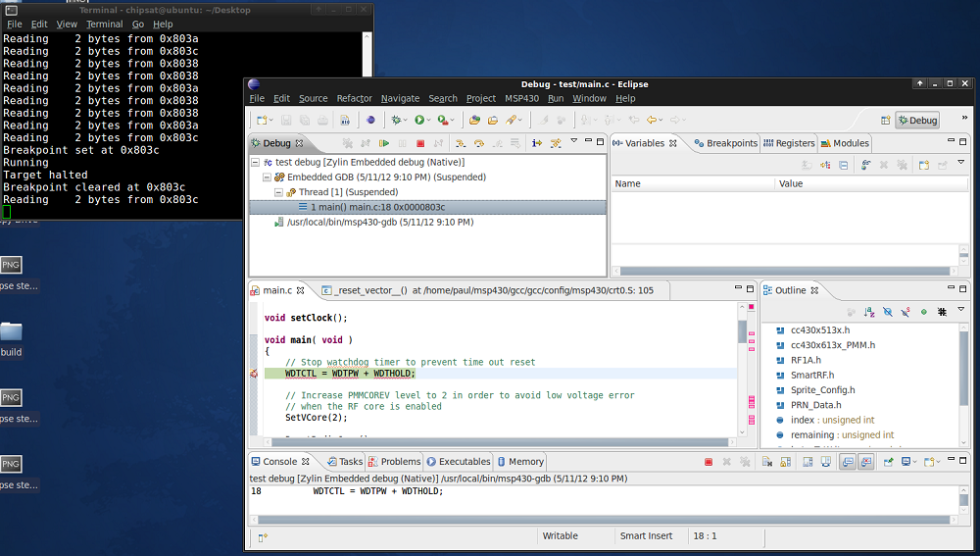Click the green Run launch icon
The height and width of the screenshot is (556, 980).
pos(419,120)
